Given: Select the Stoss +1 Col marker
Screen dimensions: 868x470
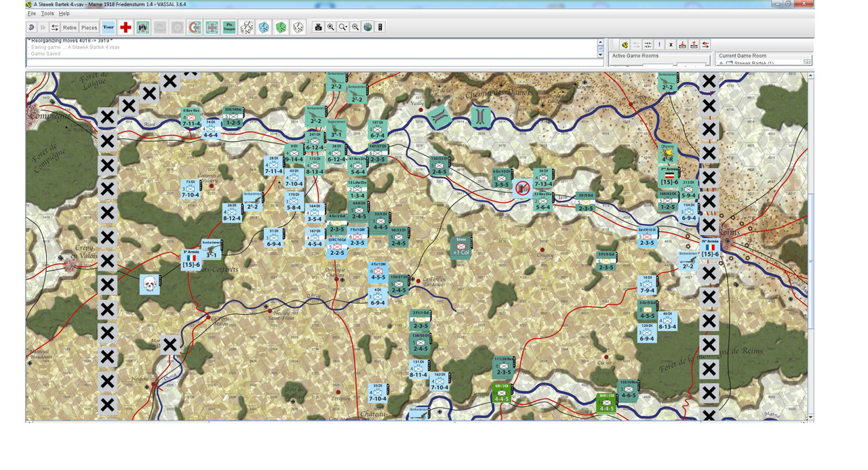Looking at the screenshot, I should tap(461, 247).
